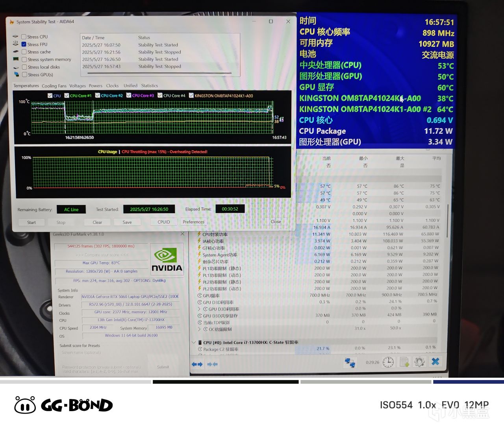Click HWiNFO log file with plus icon
Viewport: 504px width, 432px height.
404,362
